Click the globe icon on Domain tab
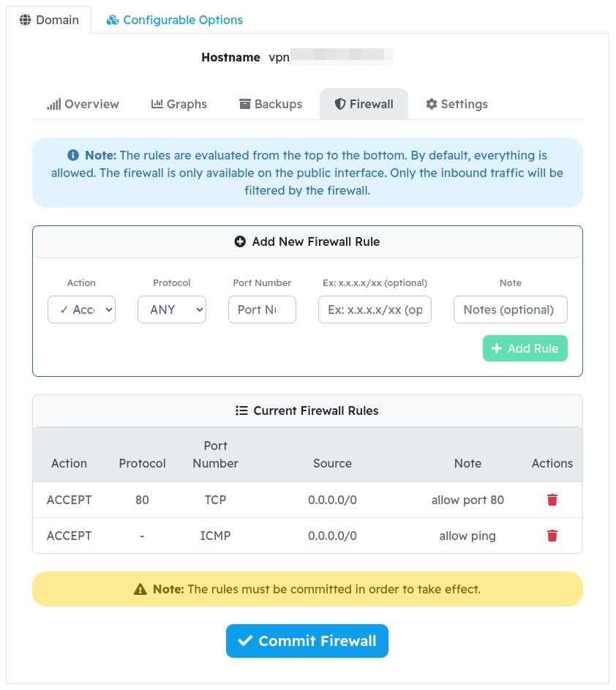Screen dimensions: 616x690 pyautogui.click(x=25, y=20)
